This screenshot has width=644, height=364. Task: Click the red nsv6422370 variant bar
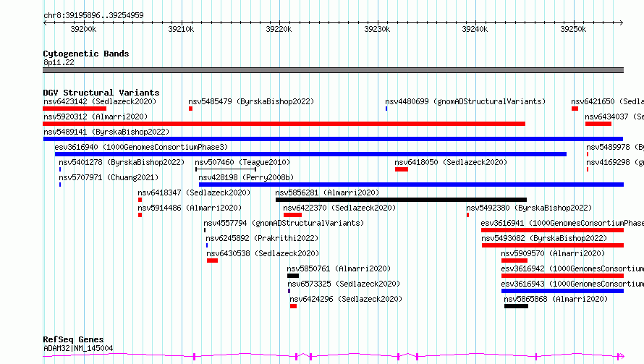coord(292,215)
